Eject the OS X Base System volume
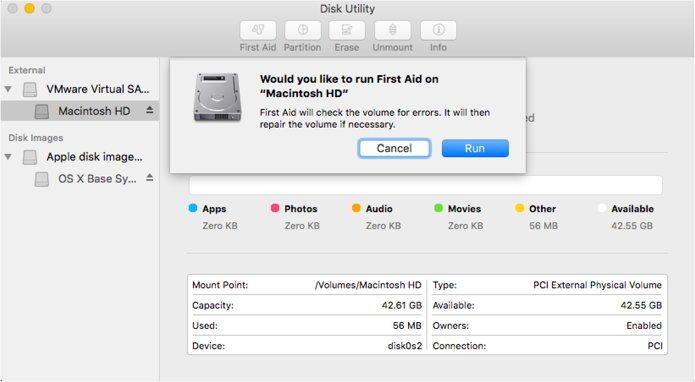Image resolution: width=695 pixels, height=382 pixels. click(x=150, y=178)
